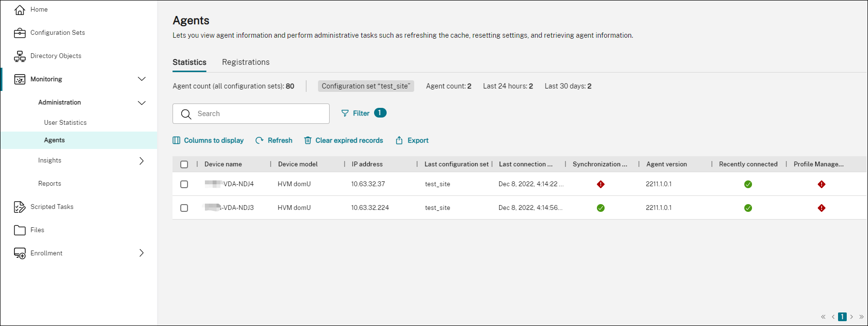
Task: Click the Refresh button
Action: [x=274, y=140]
